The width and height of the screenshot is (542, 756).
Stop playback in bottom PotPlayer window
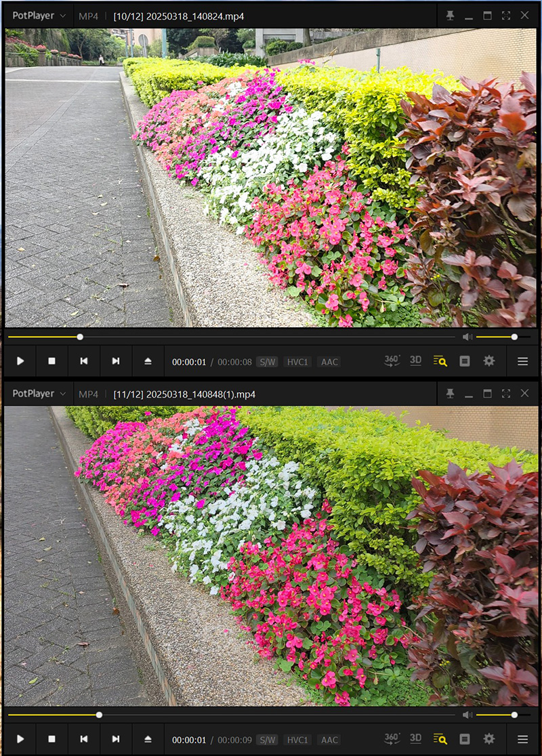pos(52,739)
